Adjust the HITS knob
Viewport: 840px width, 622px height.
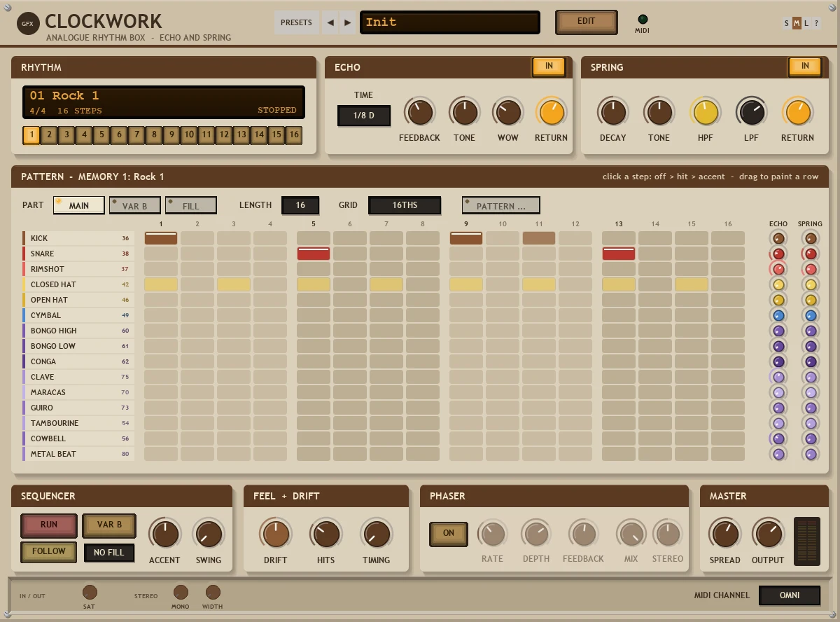click(x=326, y=534)
